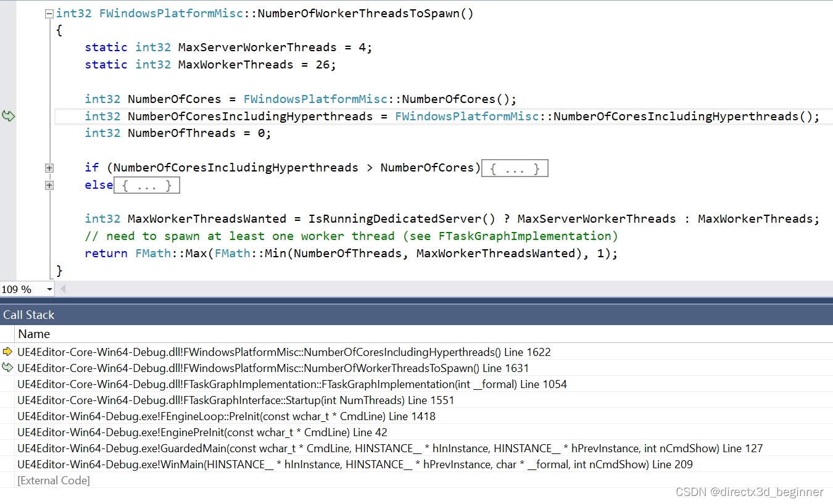
Task: Select the GuardedMain Line 127 frame
Action: (x=390, y=448)
